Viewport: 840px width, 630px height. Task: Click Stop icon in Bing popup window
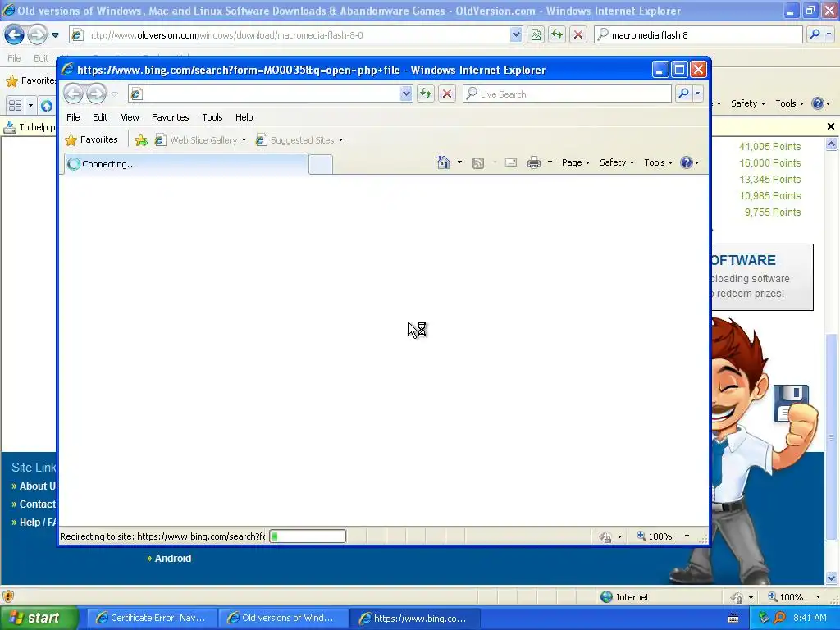(x=447, y=94)
